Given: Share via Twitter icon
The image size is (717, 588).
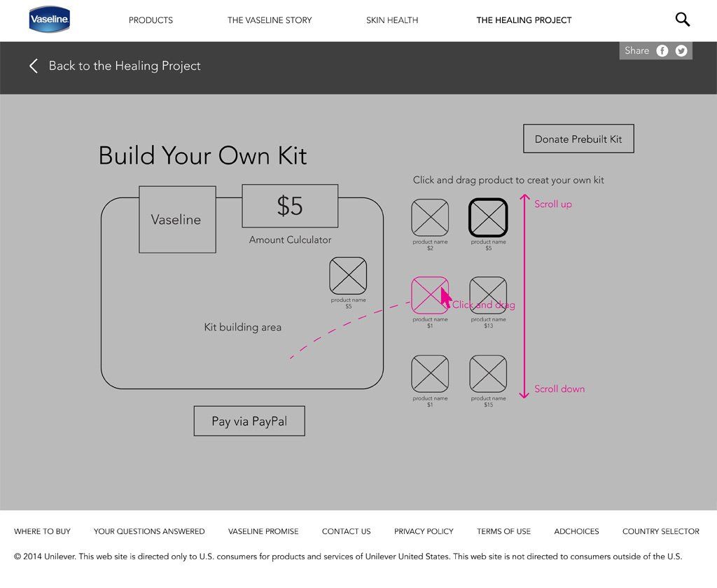Looking at the screenshot, I should pos(681,51).
